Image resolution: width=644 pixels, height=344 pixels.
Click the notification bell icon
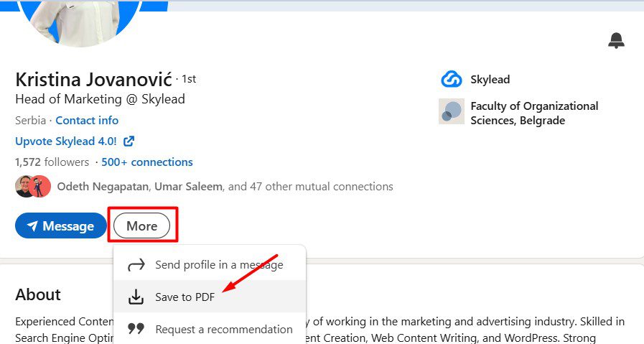616,41
